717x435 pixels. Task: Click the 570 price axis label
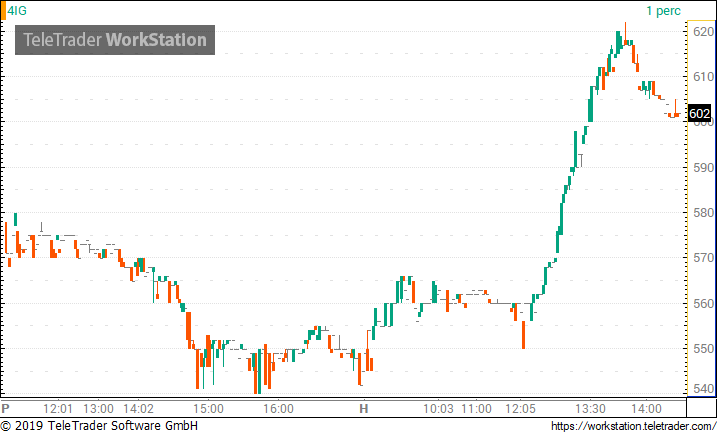tap(703, 258)
